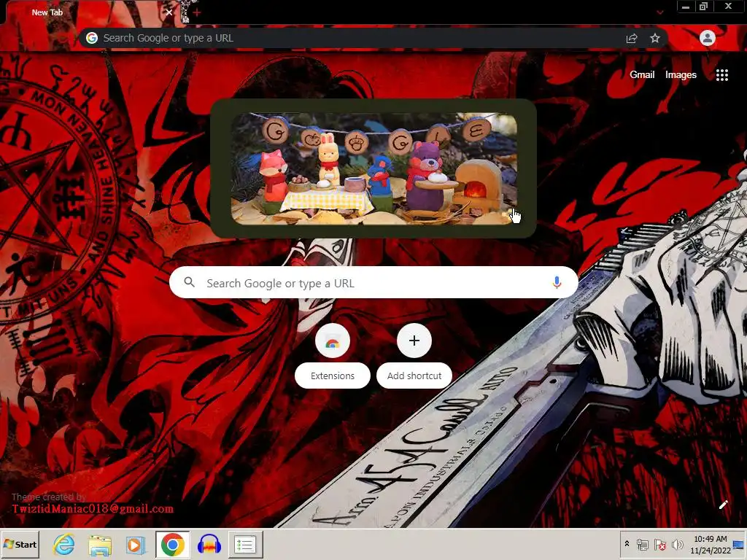The height and width of the screenshot is (560, 747).
Task: Open the list application on the taskbar
Action: (245, 544)
